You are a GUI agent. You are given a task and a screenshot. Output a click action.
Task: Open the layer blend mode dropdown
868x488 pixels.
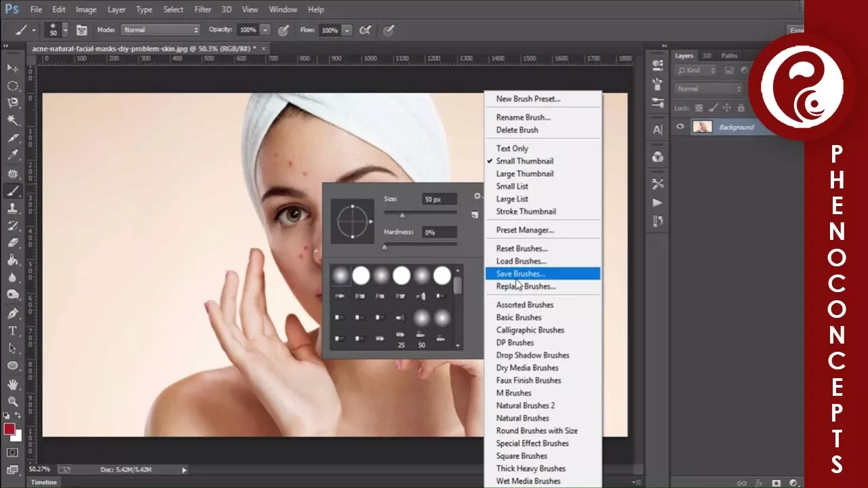click(709, 89)
